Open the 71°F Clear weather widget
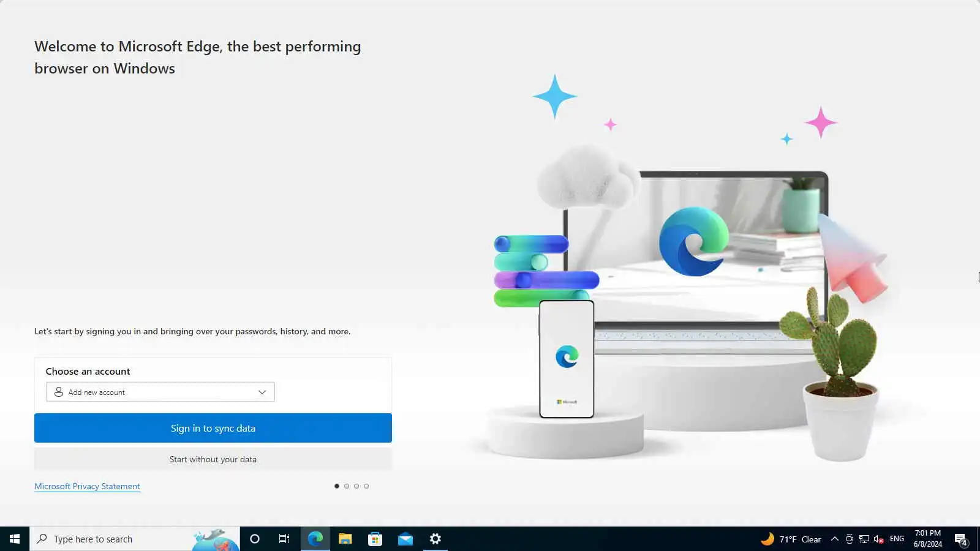This screenshot has width=980, height=551. (791, 539)
